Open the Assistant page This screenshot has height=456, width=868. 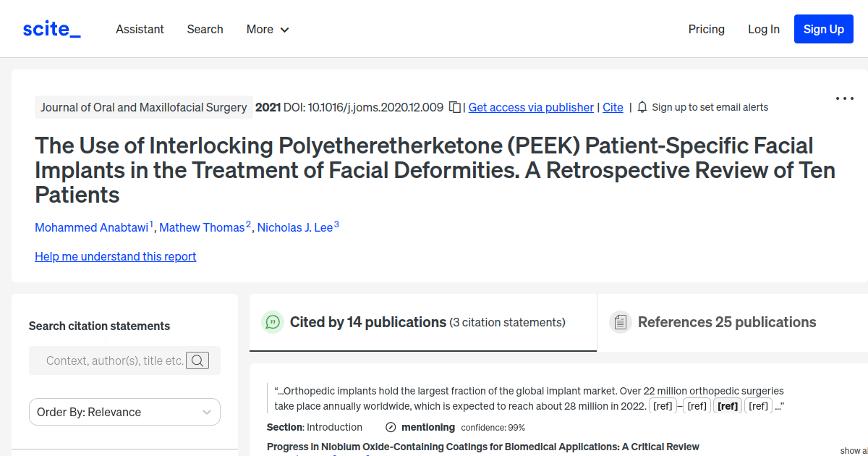point(140,29)
